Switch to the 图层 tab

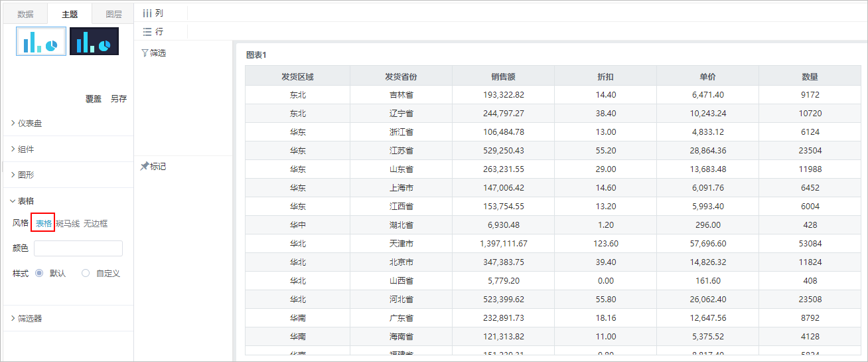(114, 14)
